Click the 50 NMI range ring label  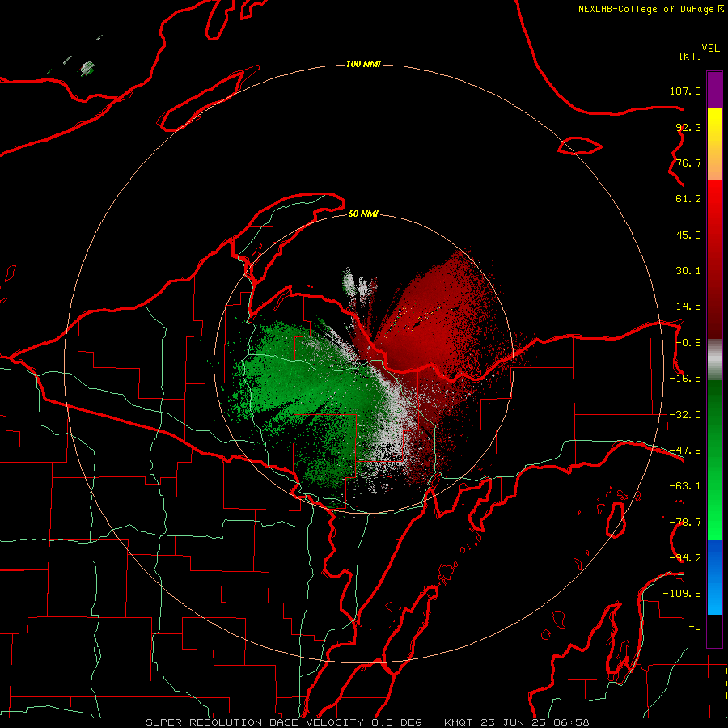(363, 214)
